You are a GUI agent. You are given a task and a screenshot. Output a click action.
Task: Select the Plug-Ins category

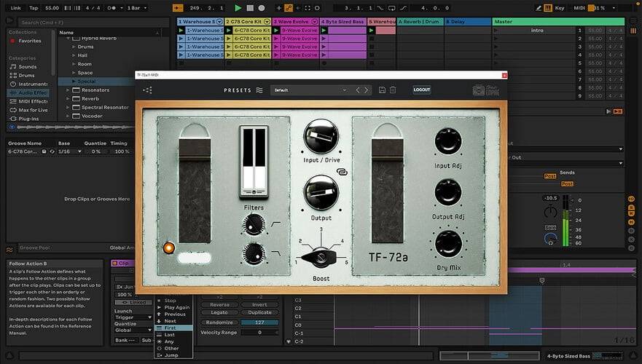[24, 119]
